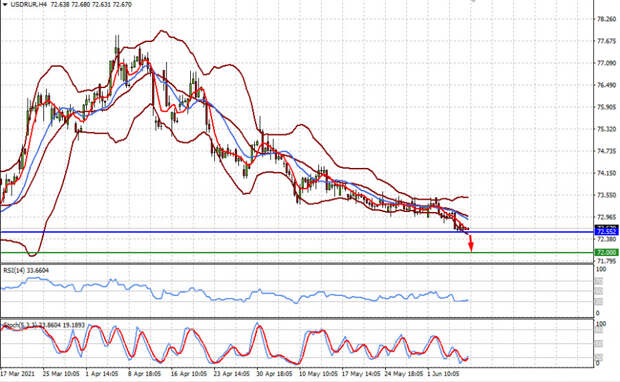The width and height of the screenshot is (620, 382).
Task: Click the 77.090 price scale label
Action: point(606,63)
